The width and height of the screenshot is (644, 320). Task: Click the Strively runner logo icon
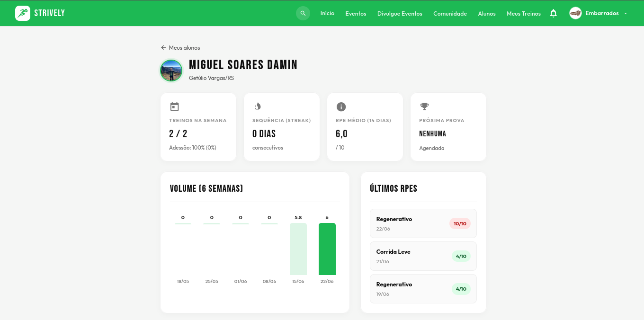22,13
